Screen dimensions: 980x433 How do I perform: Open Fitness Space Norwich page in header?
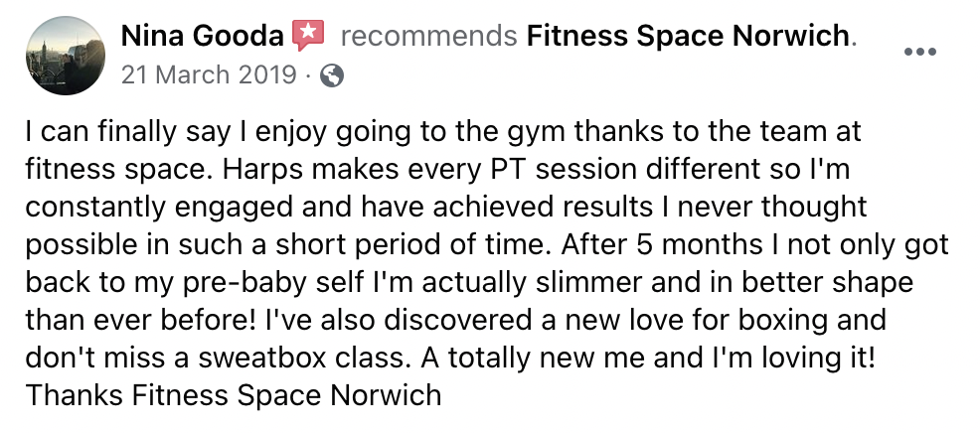click(x=689, y=37)
